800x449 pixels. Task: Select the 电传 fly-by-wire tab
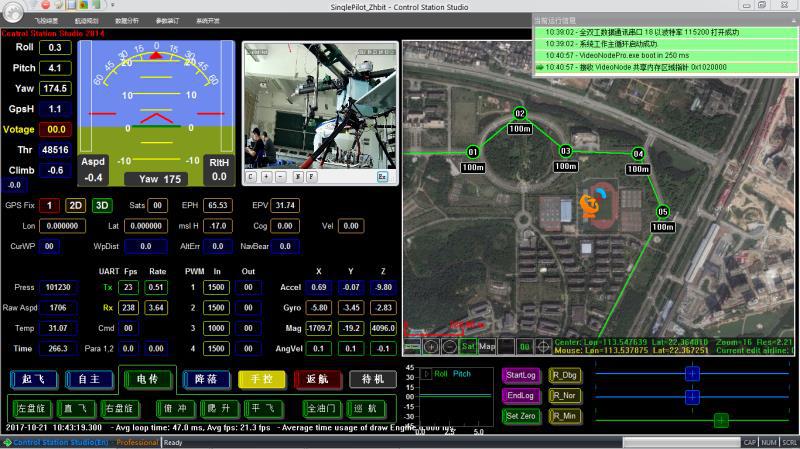click(147, 379)
